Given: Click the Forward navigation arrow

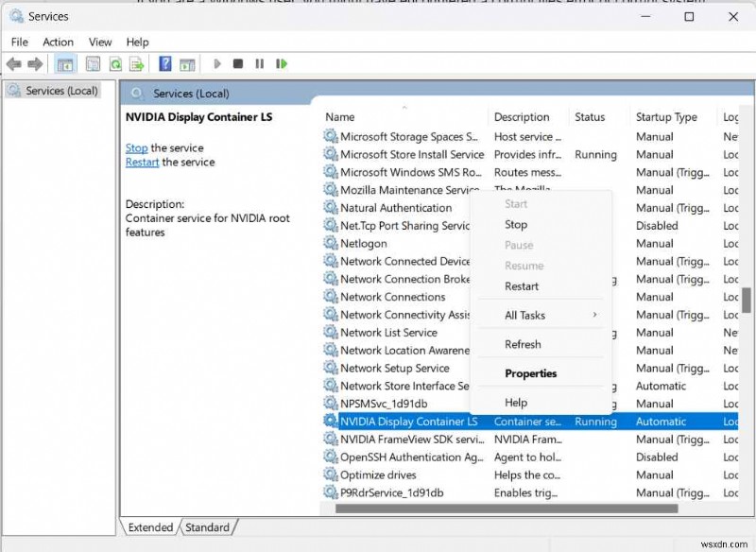Looking at the screenshot, I should (x=34, y=63).
